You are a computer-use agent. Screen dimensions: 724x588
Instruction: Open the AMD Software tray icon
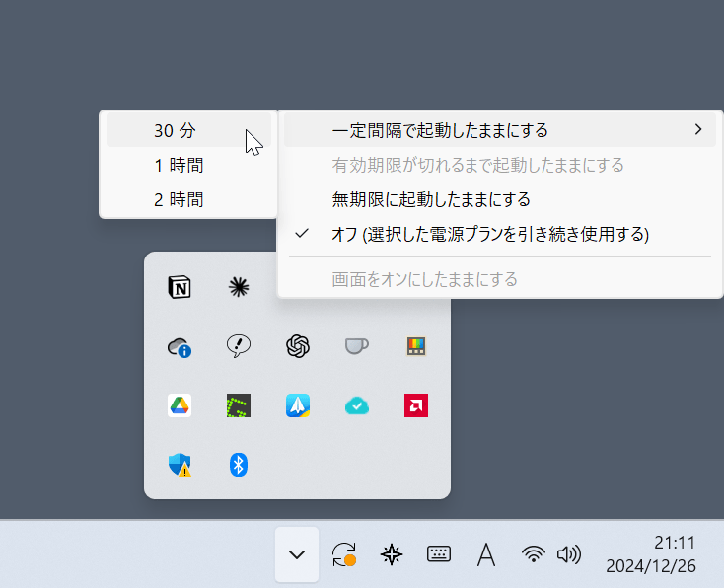(415, 405)
